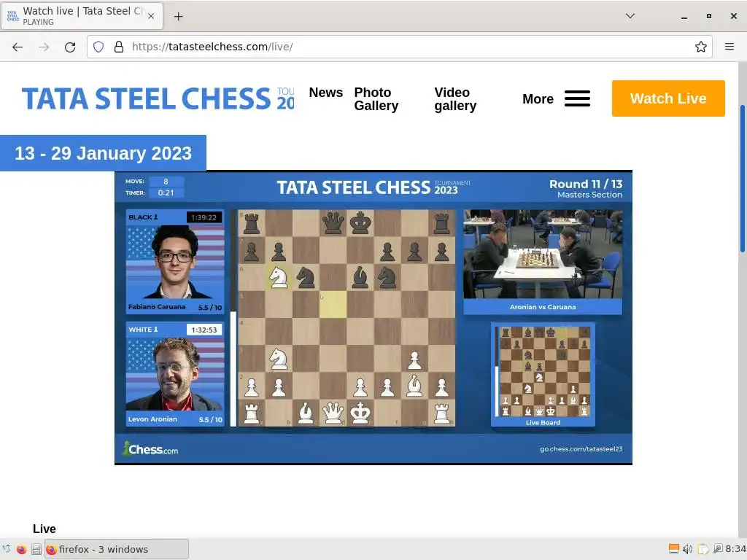
Task: Open the Video gallery page
Action: (455, 99)
